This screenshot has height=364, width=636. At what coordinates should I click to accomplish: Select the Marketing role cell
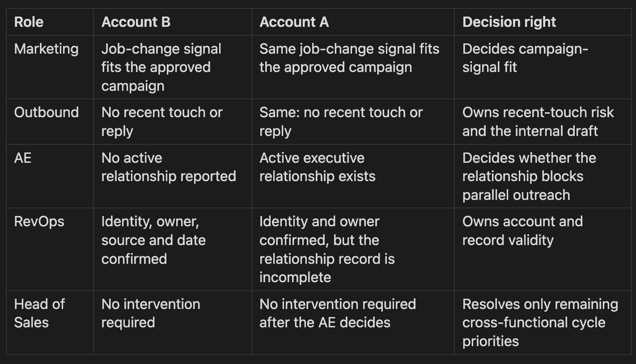point(50,67)
